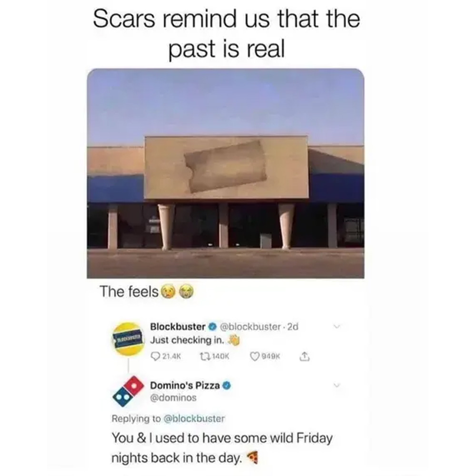Click the Replying to @blockbuster mention
This screenshot has height=476, width=476.
tap(194, 418)
